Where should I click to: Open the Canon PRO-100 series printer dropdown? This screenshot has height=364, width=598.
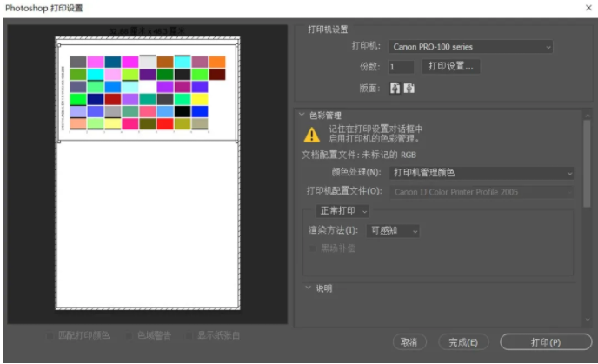click(471, 47)
